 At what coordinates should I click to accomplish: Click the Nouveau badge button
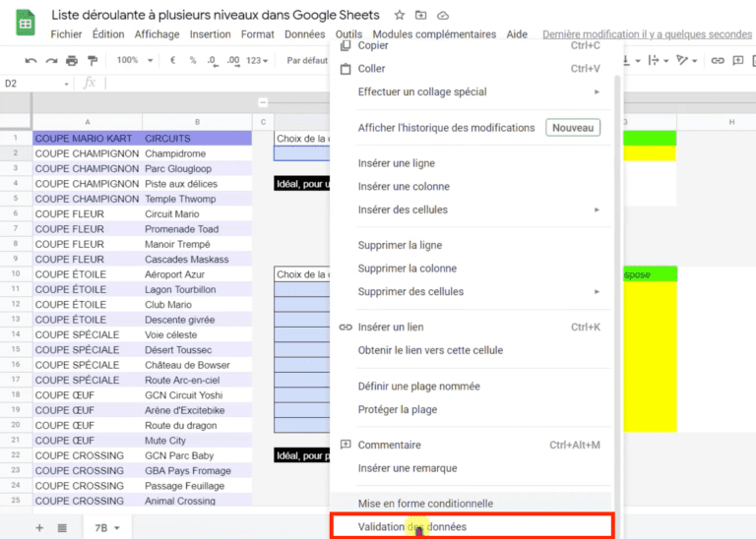[x=573, y=128]
